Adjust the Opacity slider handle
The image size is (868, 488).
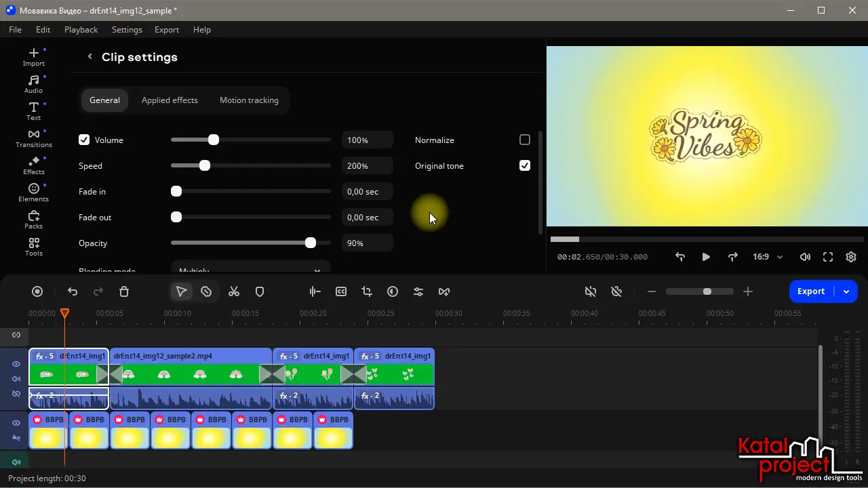(311, 243)
